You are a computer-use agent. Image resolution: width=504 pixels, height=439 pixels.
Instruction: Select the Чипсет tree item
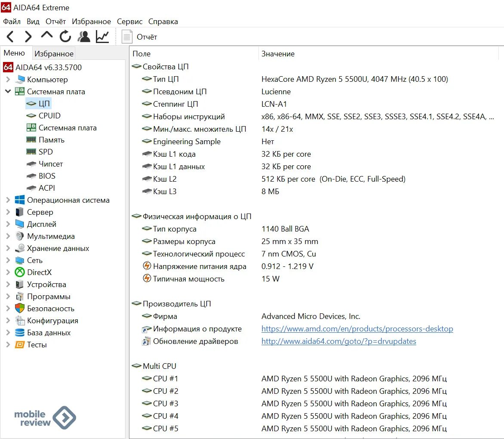(51, 164)
